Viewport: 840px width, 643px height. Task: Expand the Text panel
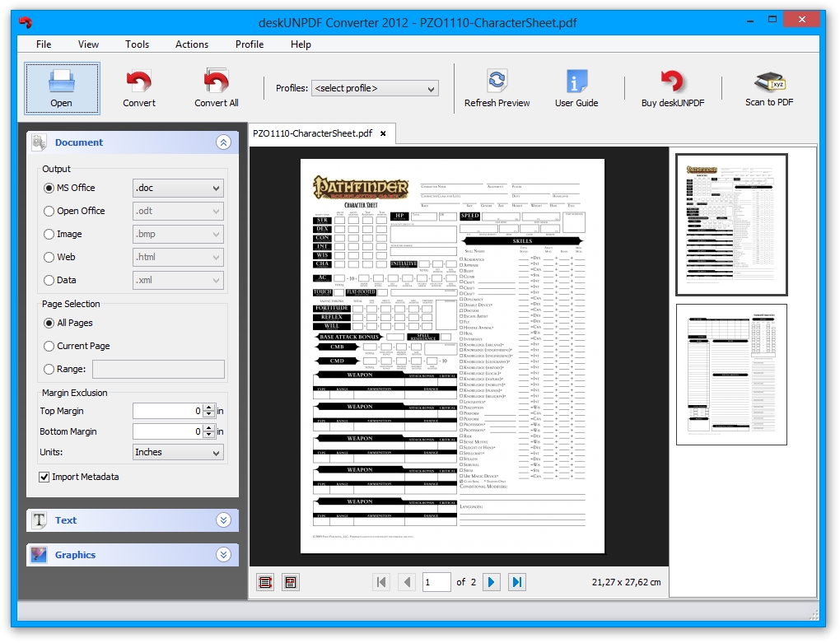pos(223,520)
